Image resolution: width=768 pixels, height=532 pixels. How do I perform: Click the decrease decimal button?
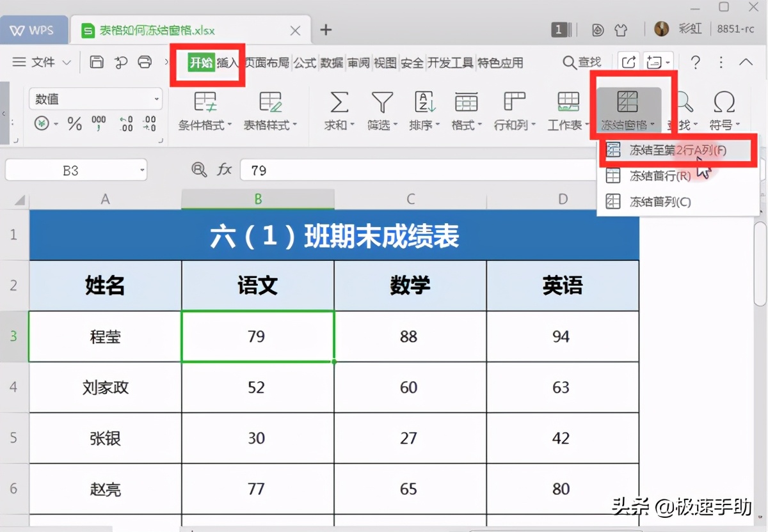click(x=149, y=123)
